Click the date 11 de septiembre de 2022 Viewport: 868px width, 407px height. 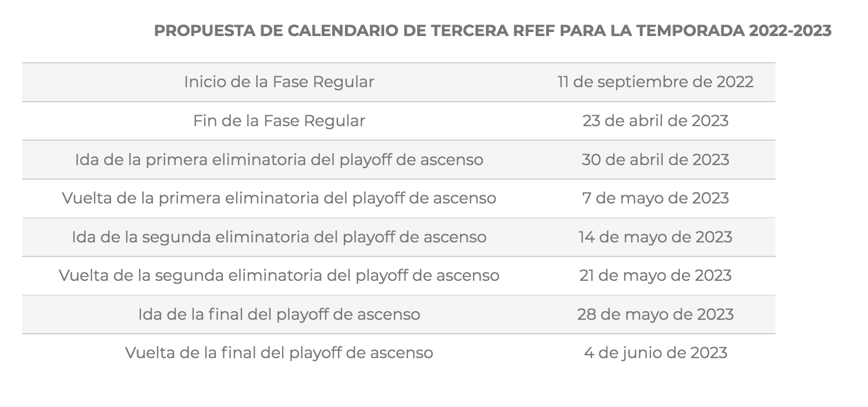[655, 82]
